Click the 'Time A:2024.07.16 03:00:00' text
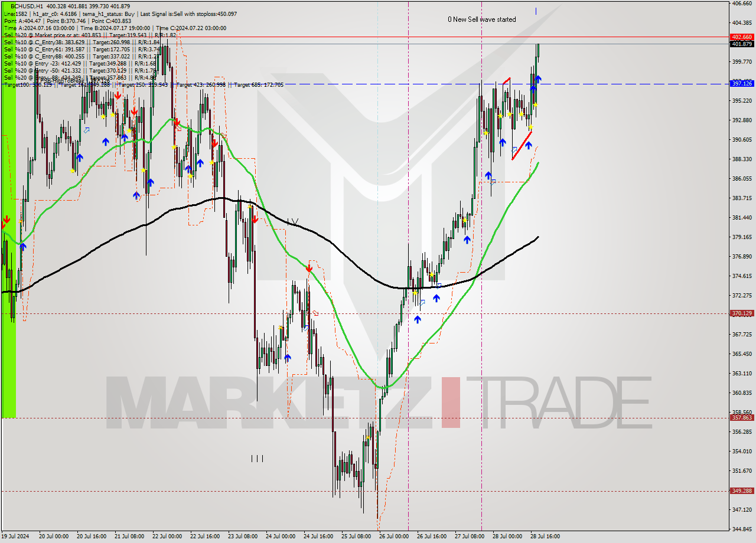 (x=39, y=28)
